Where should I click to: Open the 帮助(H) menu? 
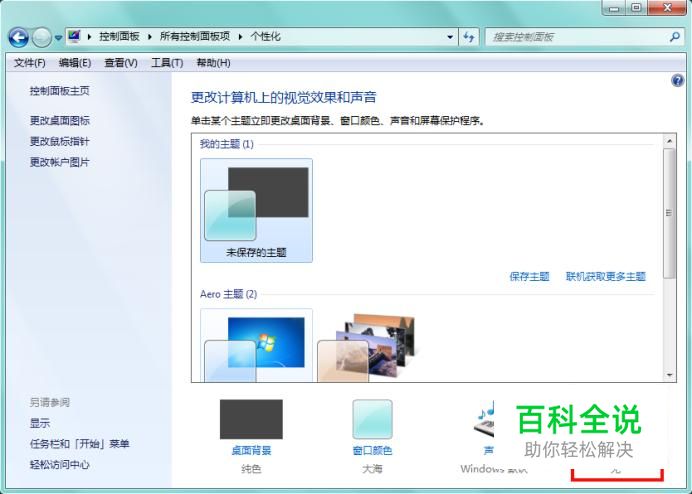coord(214,63)
